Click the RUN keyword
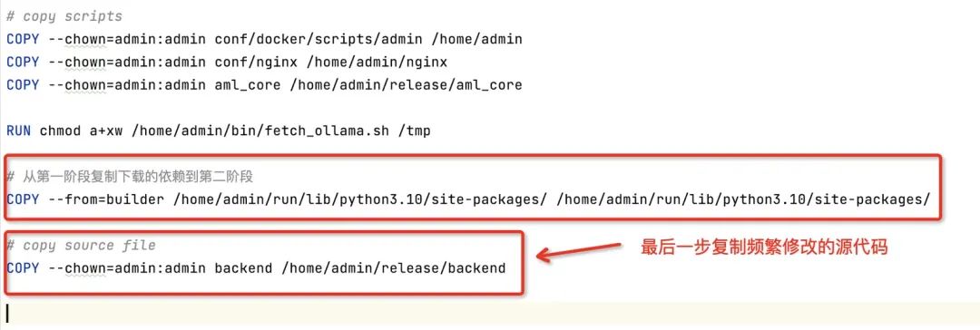980x330 pixels. click(19, 131)
